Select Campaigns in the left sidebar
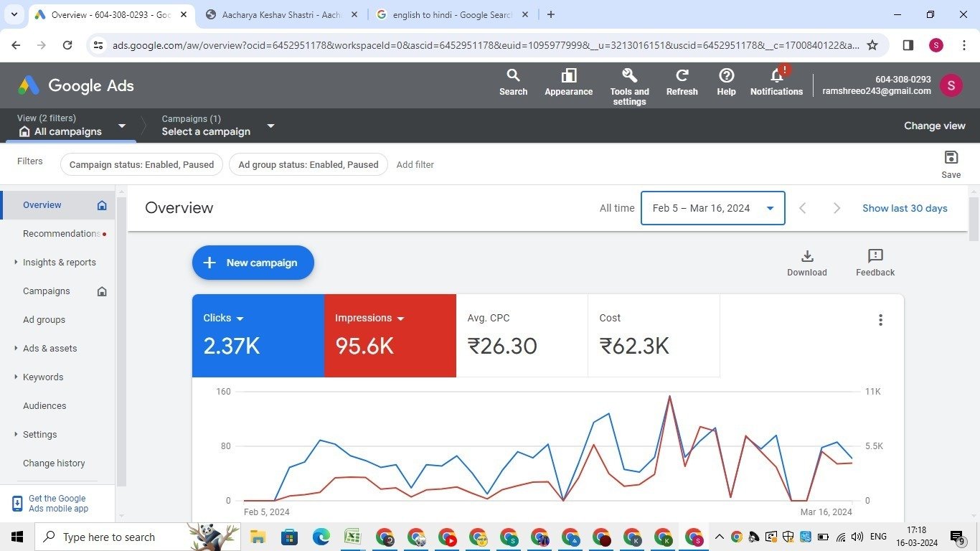The width and height of the screenshot is (980, 551). coord(47,291)
